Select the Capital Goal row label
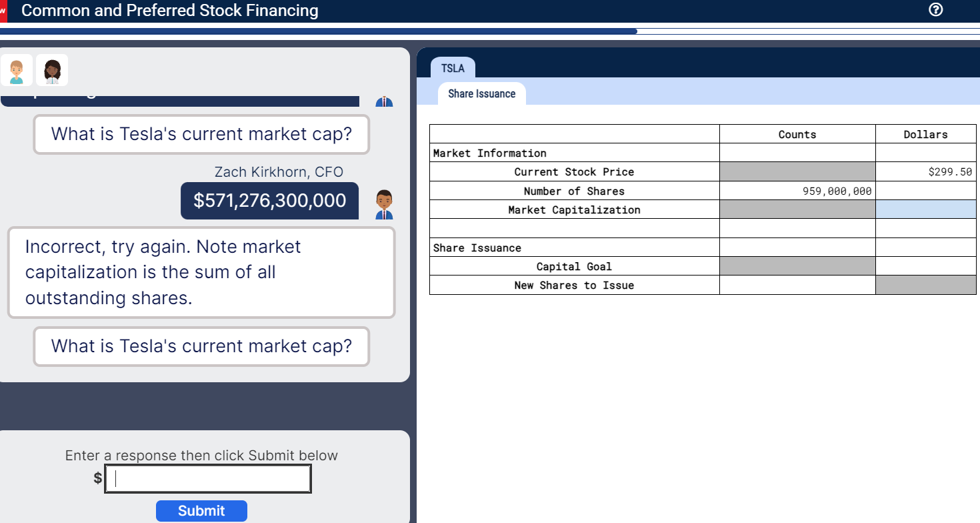This screenshot has height=523, width=980. (x=575, y=266)
